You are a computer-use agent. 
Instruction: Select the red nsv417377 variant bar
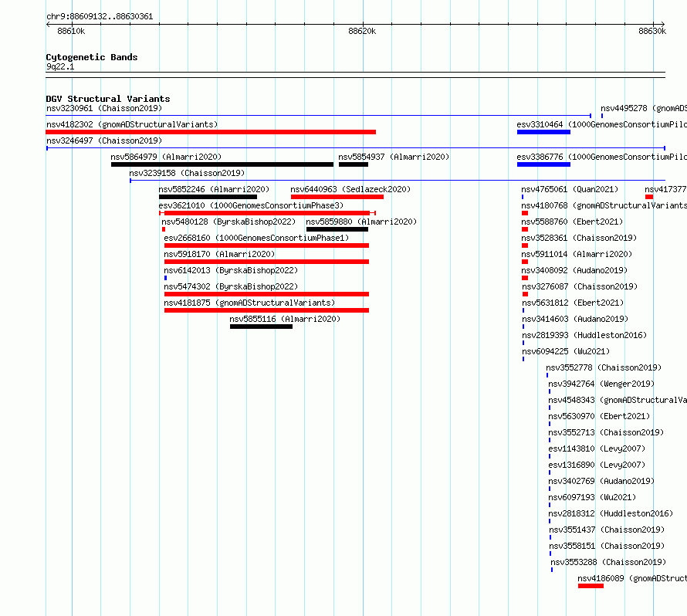click(x=649, y=197)
